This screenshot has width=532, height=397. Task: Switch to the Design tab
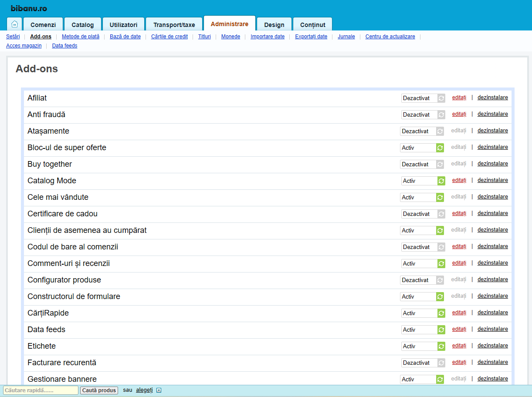(274, 24)
